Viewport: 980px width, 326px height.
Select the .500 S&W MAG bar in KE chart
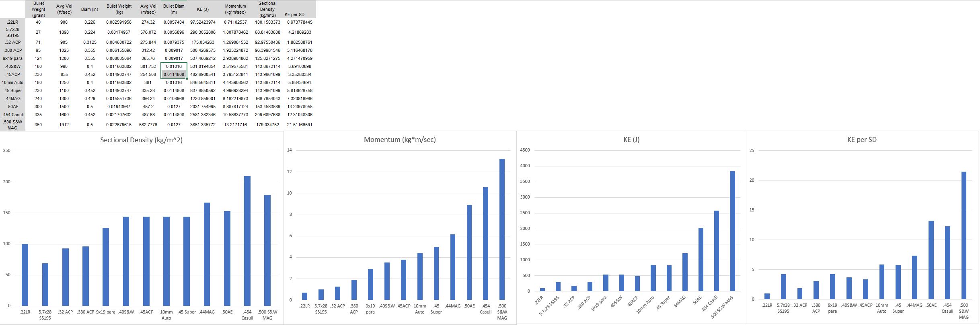[x=732, y=231]
